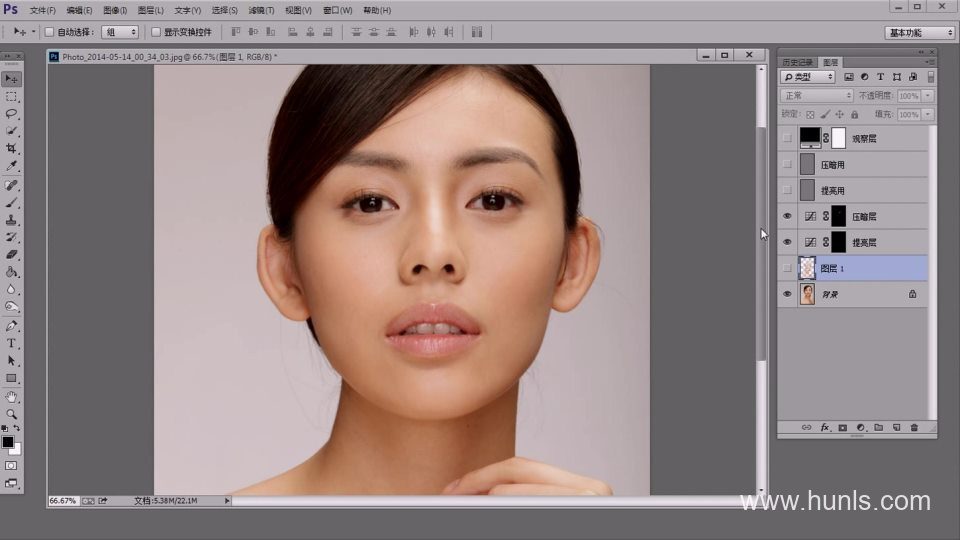Select the Crop tool

[12, 148]
